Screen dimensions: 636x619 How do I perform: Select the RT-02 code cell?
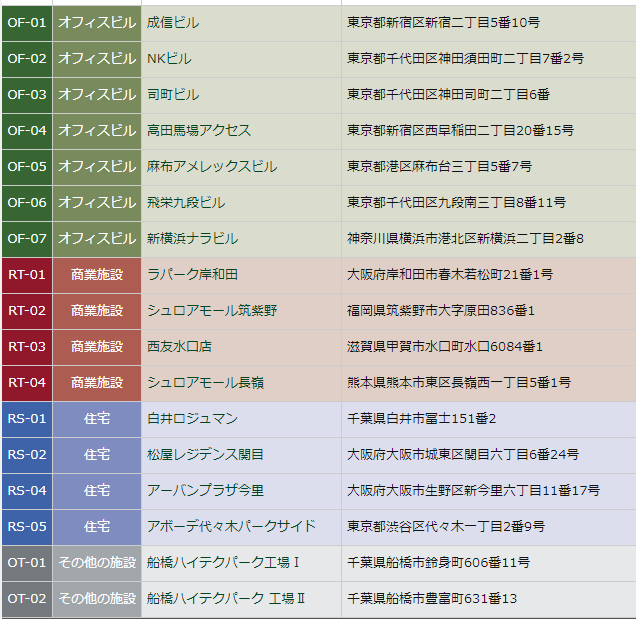coord(27,311)
